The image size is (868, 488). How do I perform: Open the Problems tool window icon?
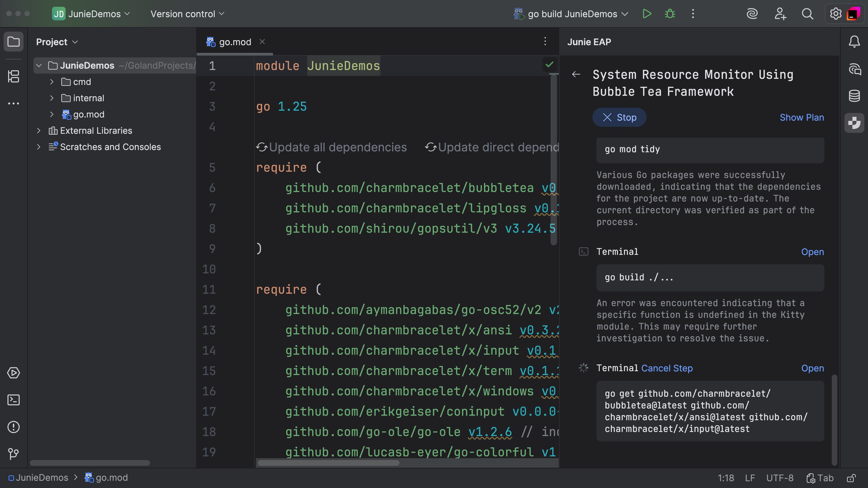click(x=14, y=427)
